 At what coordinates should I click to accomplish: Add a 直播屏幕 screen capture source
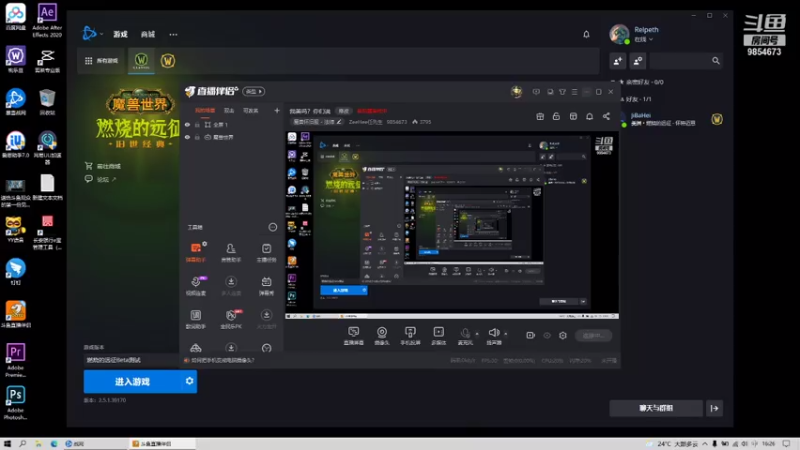[354, 336]
